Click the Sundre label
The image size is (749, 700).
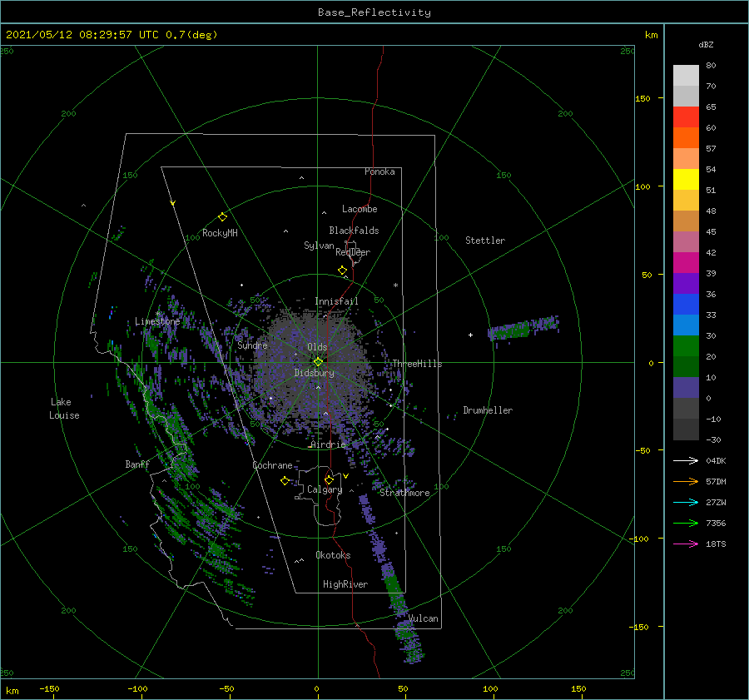(x=252, y=345)
